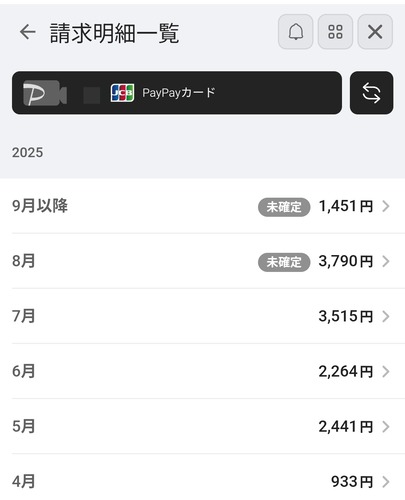Go back using the left arrow

[27, 32]
